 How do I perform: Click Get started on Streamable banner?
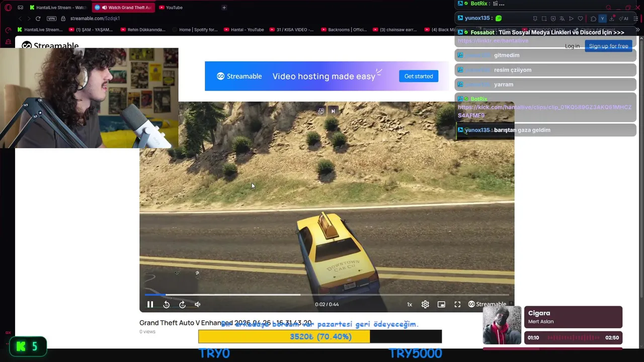419,76
